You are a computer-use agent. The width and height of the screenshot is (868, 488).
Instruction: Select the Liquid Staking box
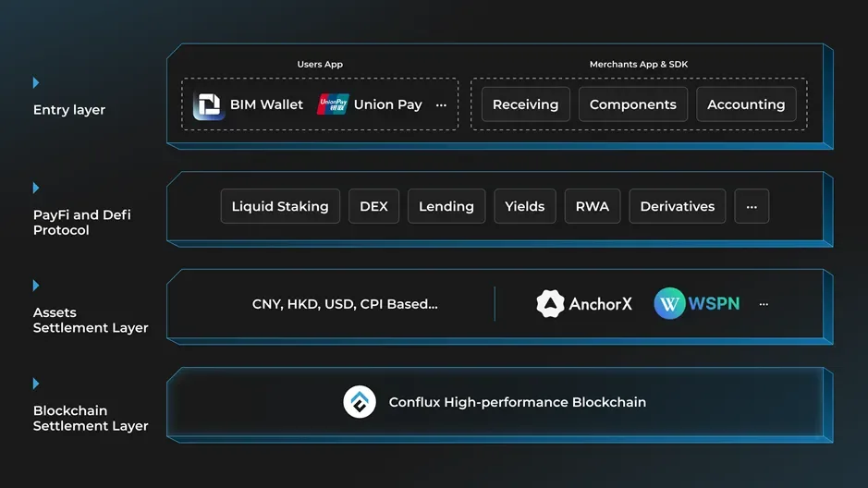(x=280, y=206)
